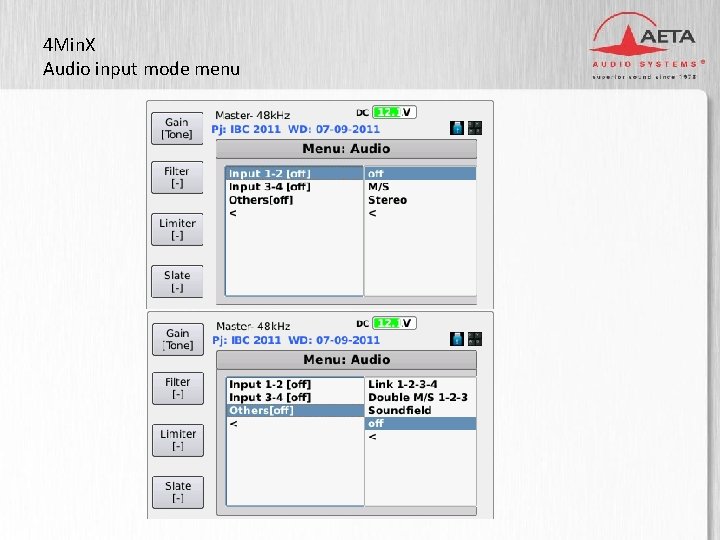Click back arrow under Others[off] lower menu

[x=234, y=423]
